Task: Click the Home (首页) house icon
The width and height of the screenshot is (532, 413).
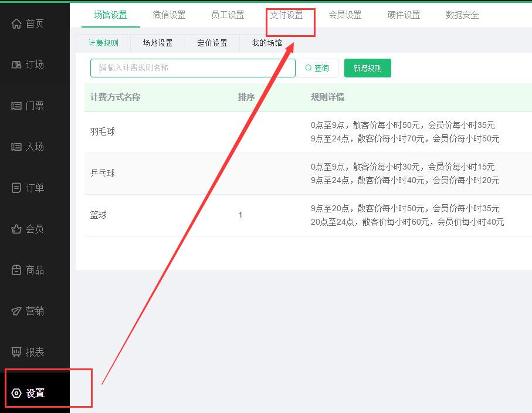Action: coord(16,23)
